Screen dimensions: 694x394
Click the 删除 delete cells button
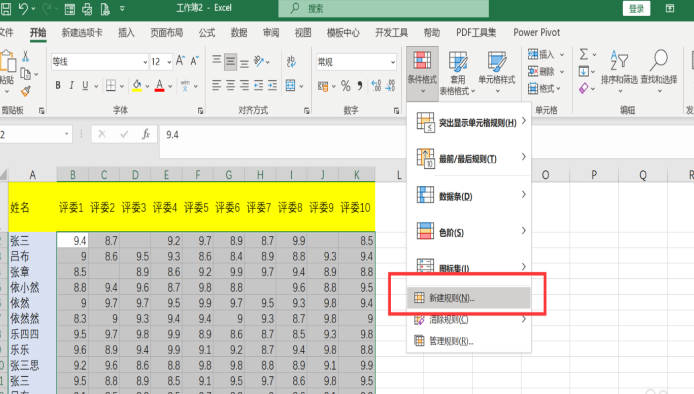point(546,71)
